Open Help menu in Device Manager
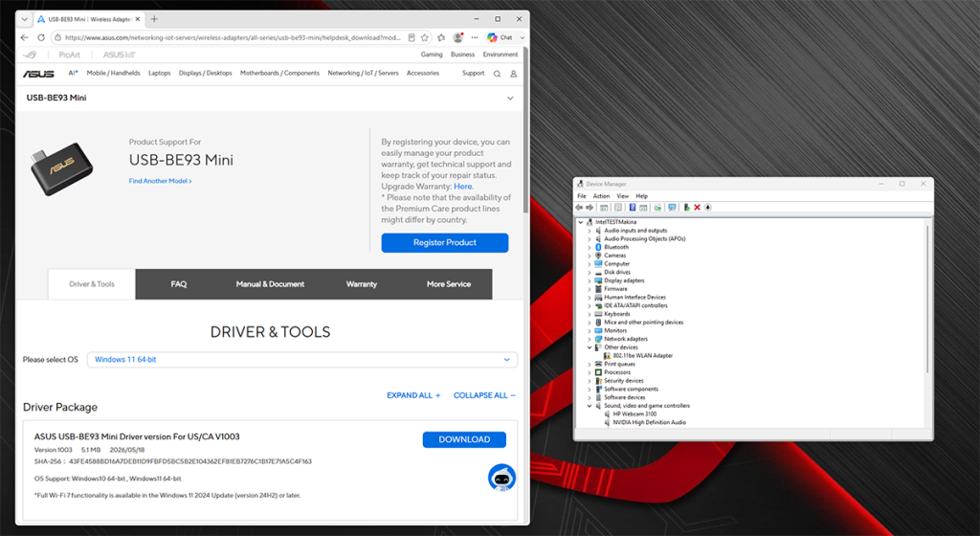980x536 pixels. click(642, 196)
